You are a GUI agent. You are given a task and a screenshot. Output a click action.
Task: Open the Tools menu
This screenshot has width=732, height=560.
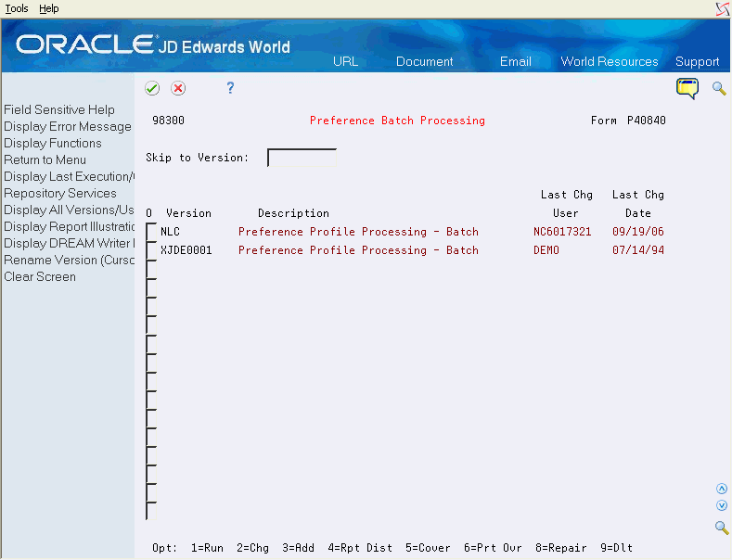(x=17, y=8)
